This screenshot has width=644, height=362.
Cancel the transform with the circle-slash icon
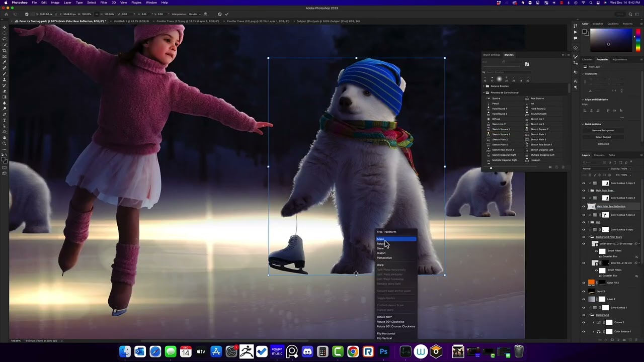pos(220,14)
